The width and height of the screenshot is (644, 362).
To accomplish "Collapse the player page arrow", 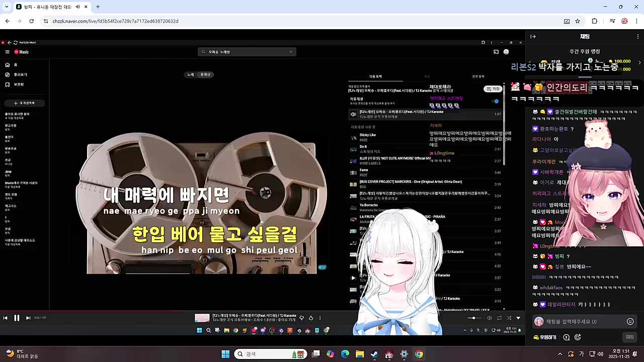I will pyautogui.click(x=518, y=318).
